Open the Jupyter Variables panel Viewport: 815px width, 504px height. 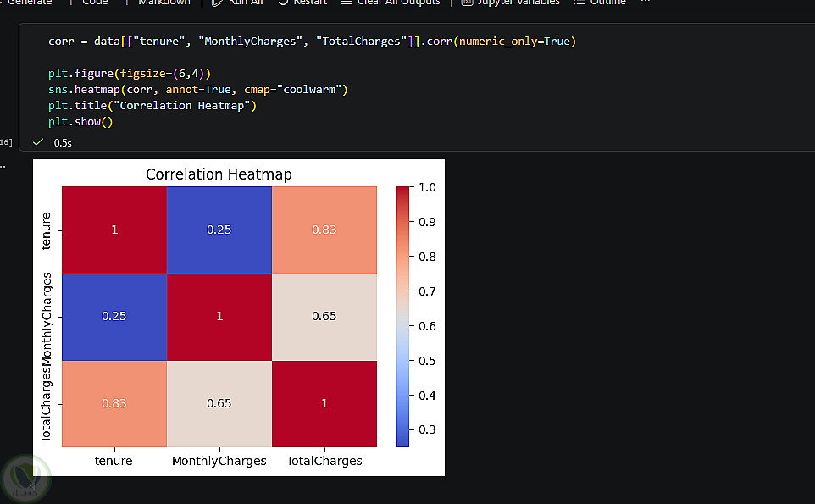click(510, 2)
